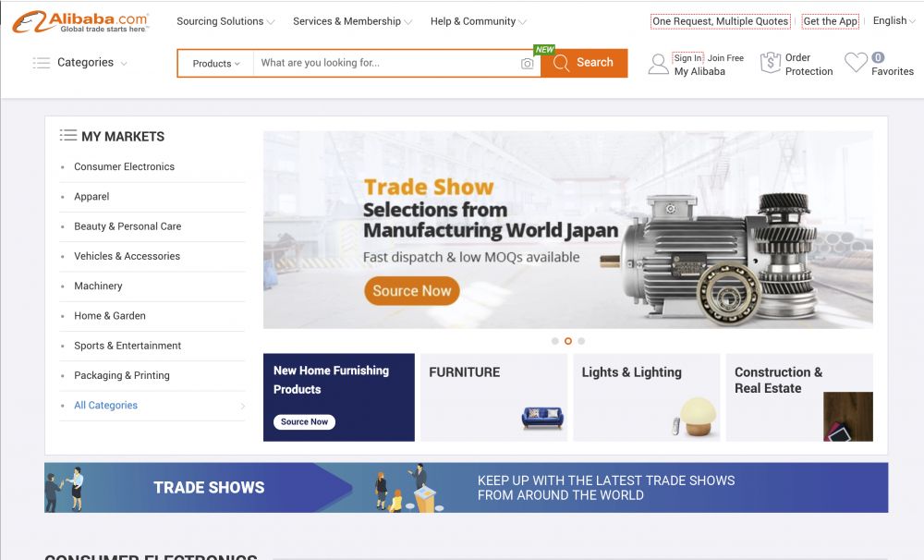Image resolution: width=924 pixels, height=560 pixels.
Task: Click the TRADE SHOWS banner
Action: coord(466,488)
